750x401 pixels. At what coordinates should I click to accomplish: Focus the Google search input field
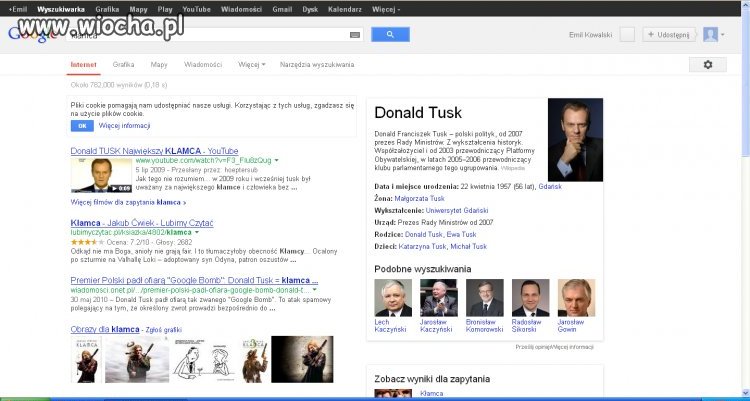(x=214, y=34)
